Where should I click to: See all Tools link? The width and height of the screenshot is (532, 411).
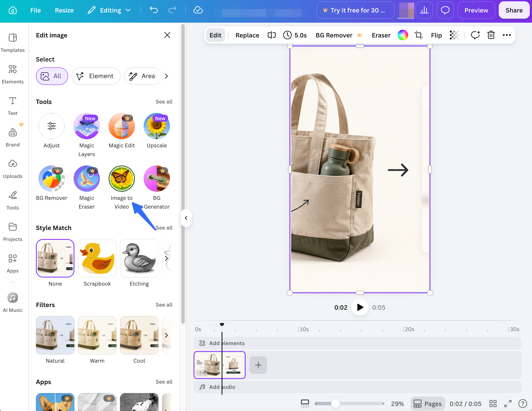point(164,102)
